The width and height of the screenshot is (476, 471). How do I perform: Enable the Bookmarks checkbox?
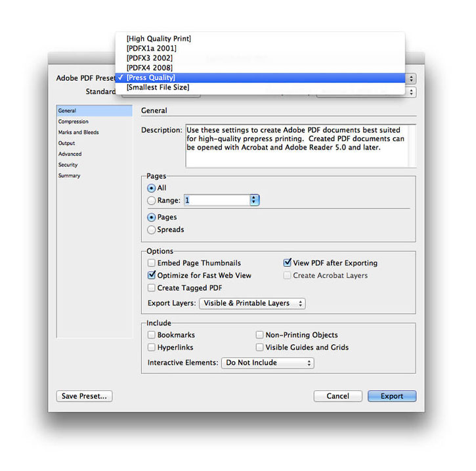click(x=151, y=335)
